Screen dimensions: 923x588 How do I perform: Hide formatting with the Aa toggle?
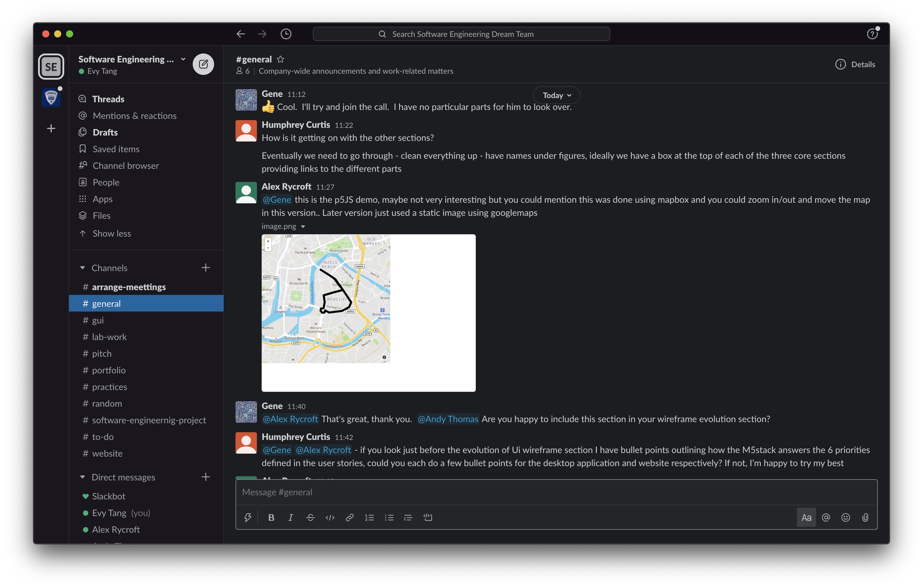(806, 518)
